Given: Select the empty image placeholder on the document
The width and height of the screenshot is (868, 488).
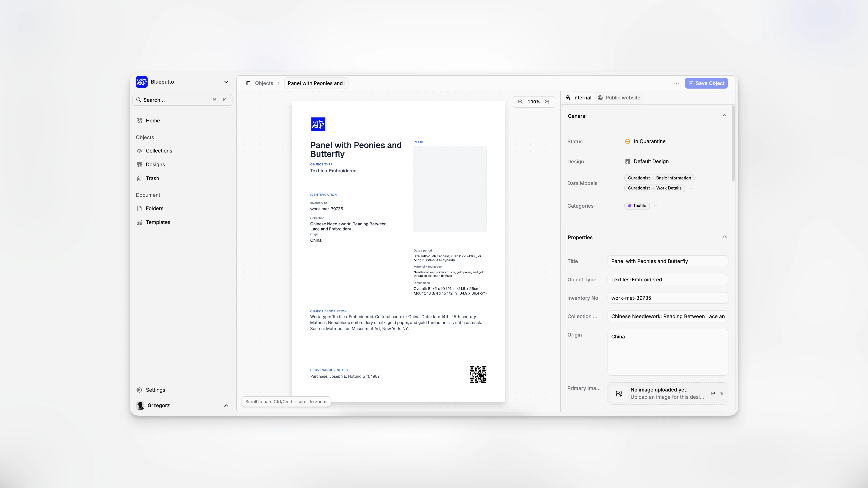Looking at the screenshot, I should click(x=450, y=189).
